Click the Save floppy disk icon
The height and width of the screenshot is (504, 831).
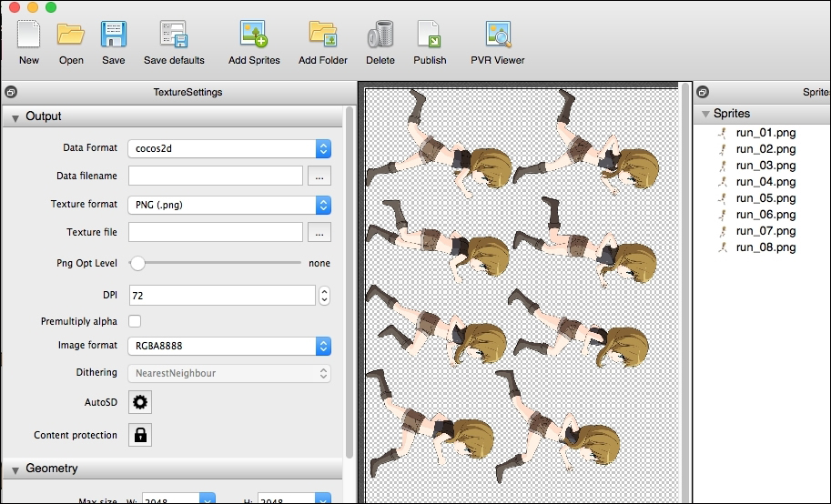tap(114, 35)
